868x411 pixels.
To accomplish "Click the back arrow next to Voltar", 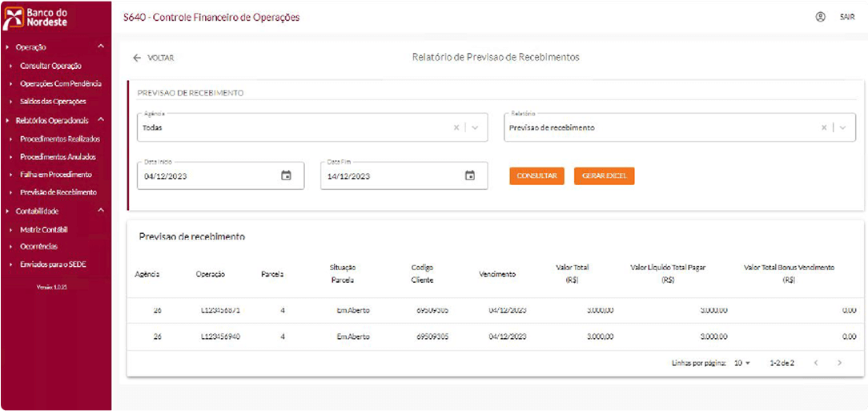I will [137, 58].
